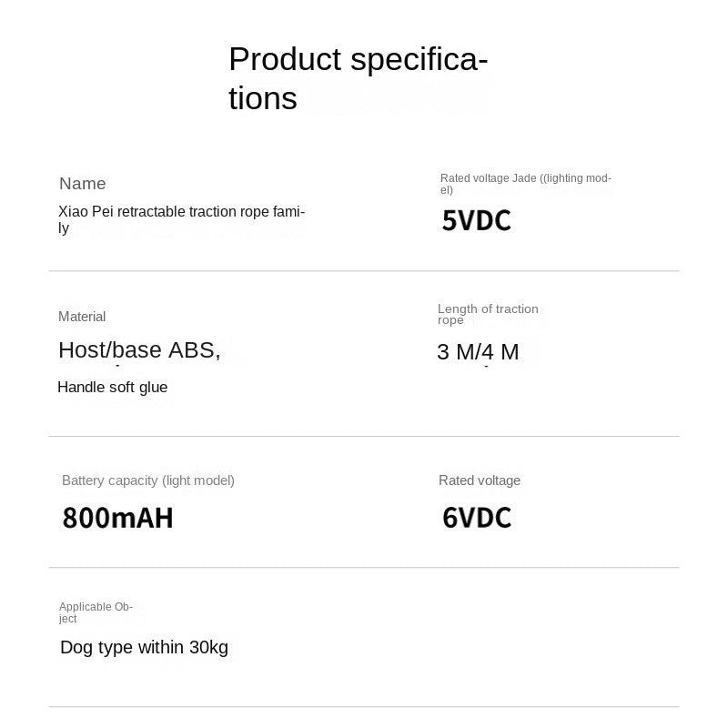Click the bottom divider below "Dog type within 30kg"
The width and height of the screenshot is (728, 728).
click(x=364, y=707)
